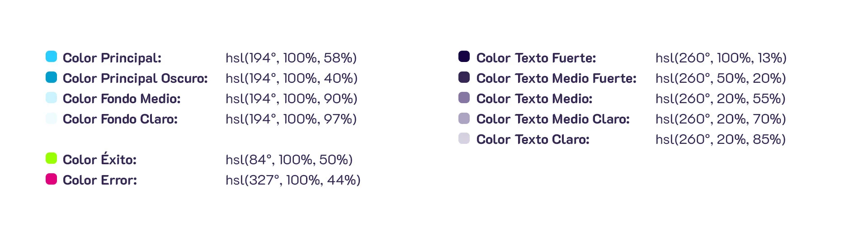Click the "Color Texto Fuerte:" label
This screenshot has width=868, height=233.
click(x=536, y=58)
